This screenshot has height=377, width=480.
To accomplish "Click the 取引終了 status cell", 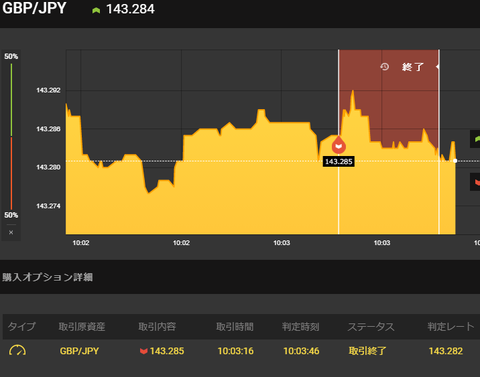I will point(367,351).
